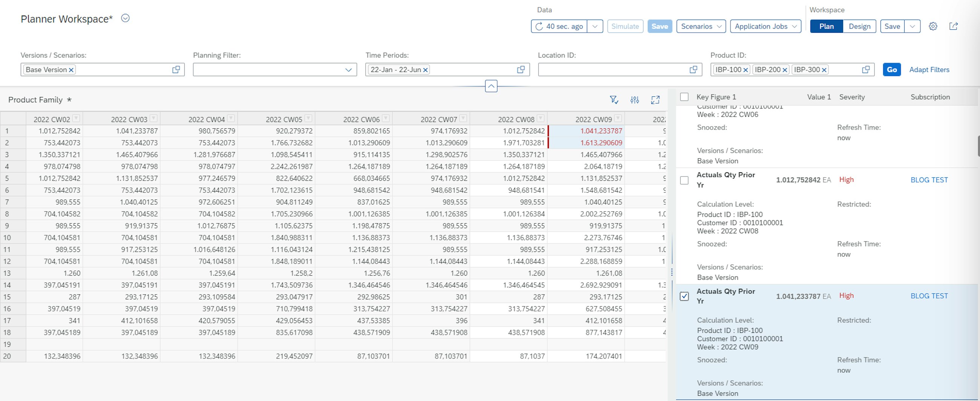This screenshot has height=401, width=980.
Task: Click the share/export workspace icon
Action: pos(953,26)
